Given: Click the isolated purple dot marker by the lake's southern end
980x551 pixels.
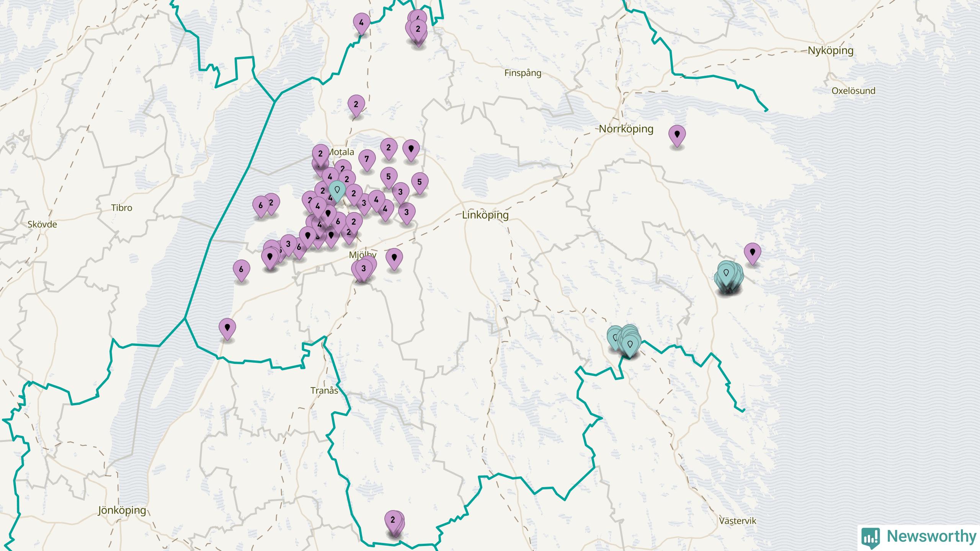Looking at the screenshot, I should coord(227,329).
